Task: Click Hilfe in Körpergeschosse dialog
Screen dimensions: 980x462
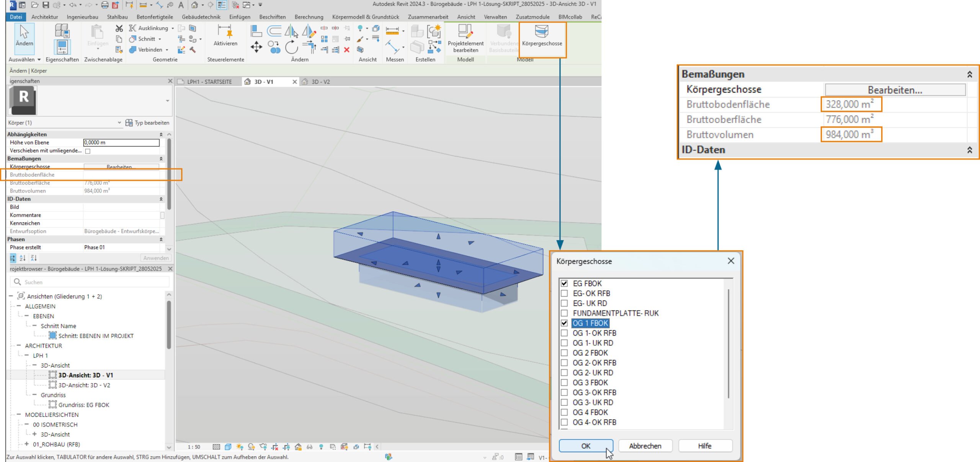Action: (705, 446)
